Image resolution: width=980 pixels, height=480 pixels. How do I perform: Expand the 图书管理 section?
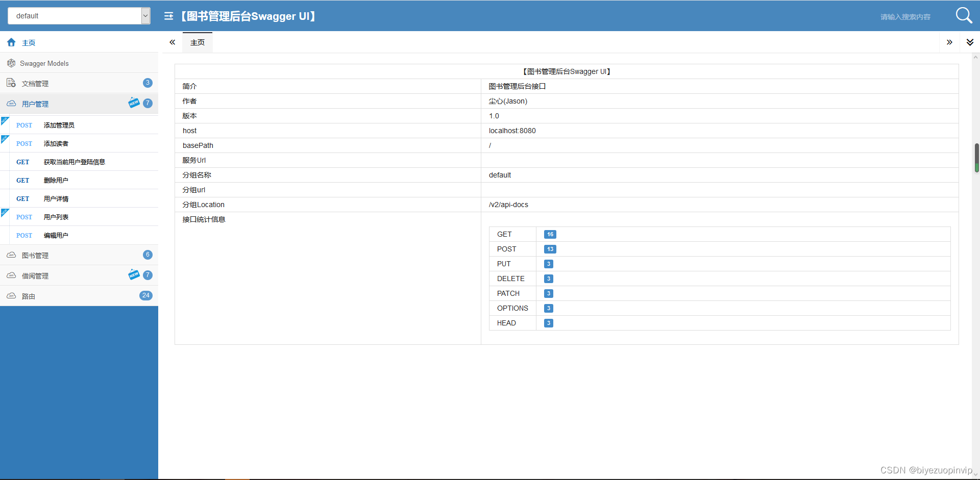pos(79,255)
